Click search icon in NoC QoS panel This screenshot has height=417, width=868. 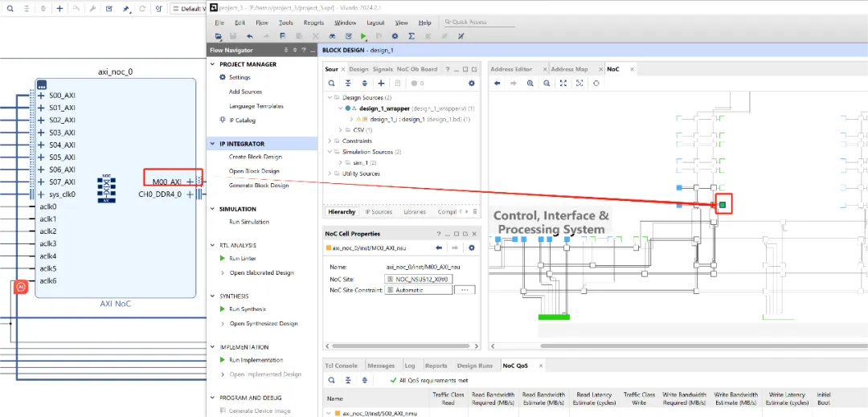click(331, 380)
